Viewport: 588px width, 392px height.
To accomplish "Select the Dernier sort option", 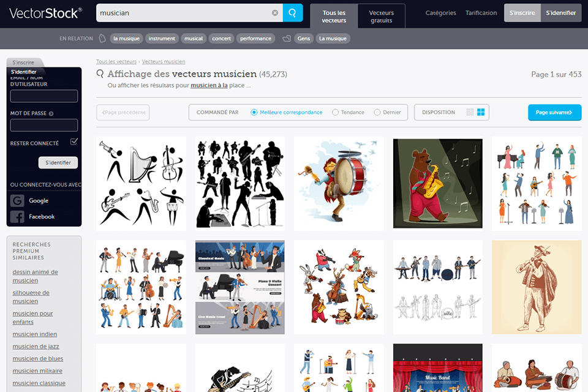I will [377, 112].
